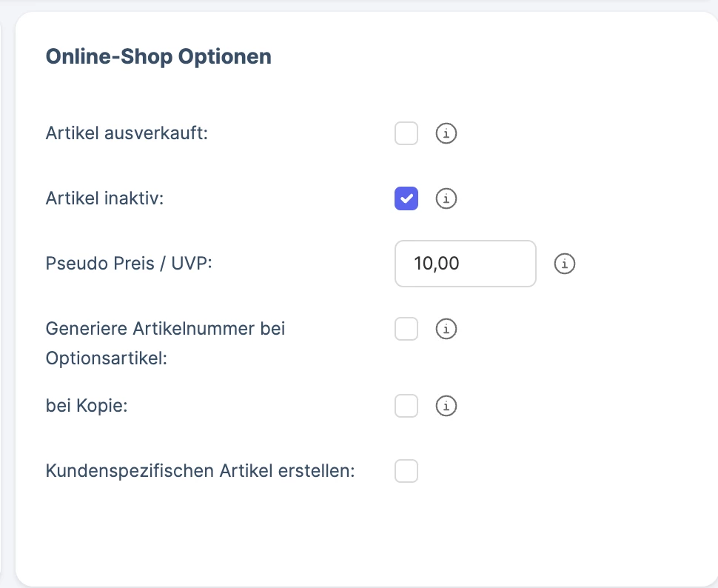
Task: Check the bei Kopie checkbox
Action: pos(406,406)
